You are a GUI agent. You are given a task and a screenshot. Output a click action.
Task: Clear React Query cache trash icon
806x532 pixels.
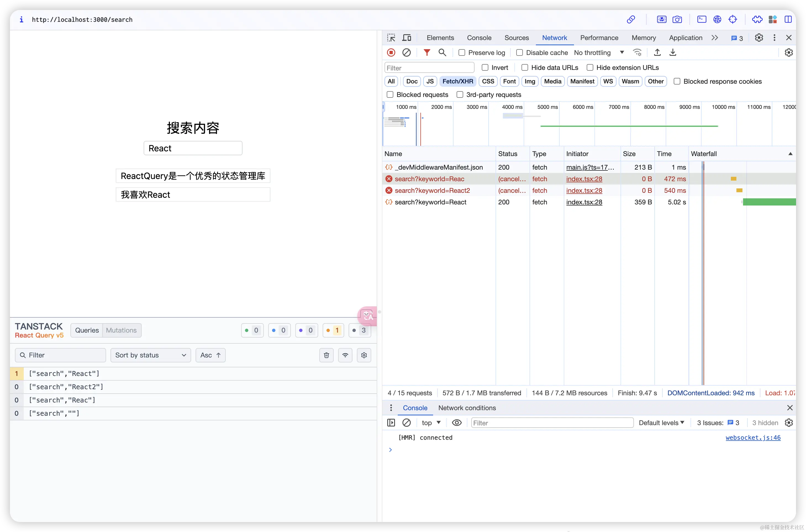pyautogui.click(x=326, y=355)
